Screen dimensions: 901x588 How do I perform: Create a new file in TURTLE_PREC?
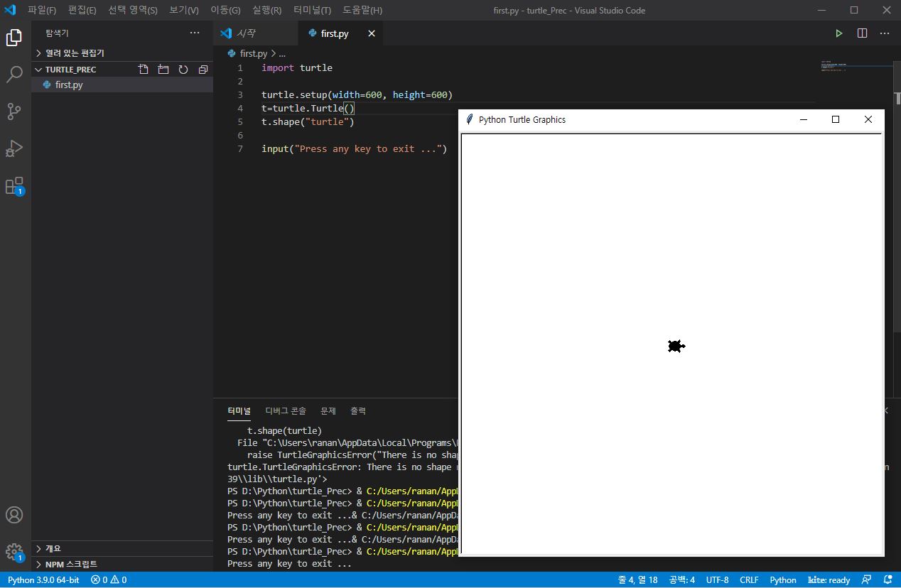tap(144, 70)
